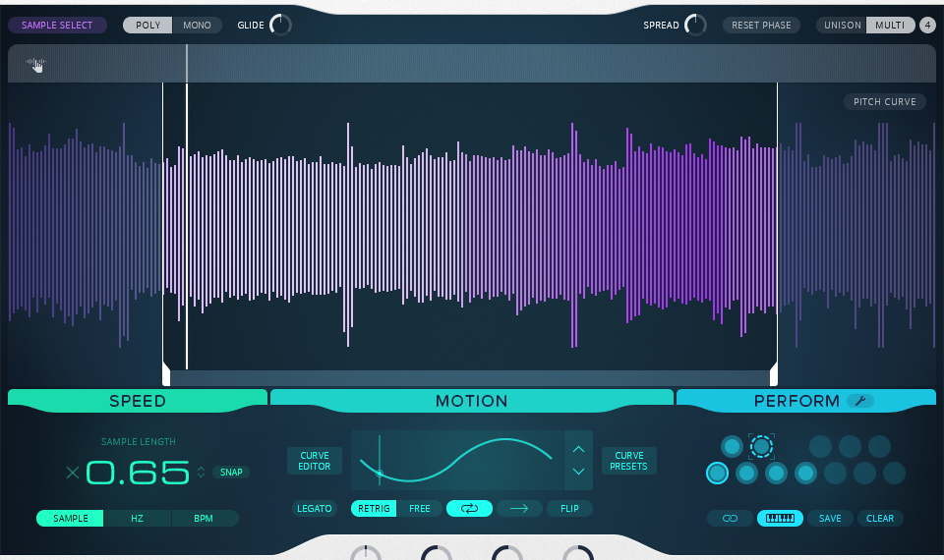This screenshot has height=560, width=944.
Task: Click the chain link icon in Perform
Action: [730, 518]
